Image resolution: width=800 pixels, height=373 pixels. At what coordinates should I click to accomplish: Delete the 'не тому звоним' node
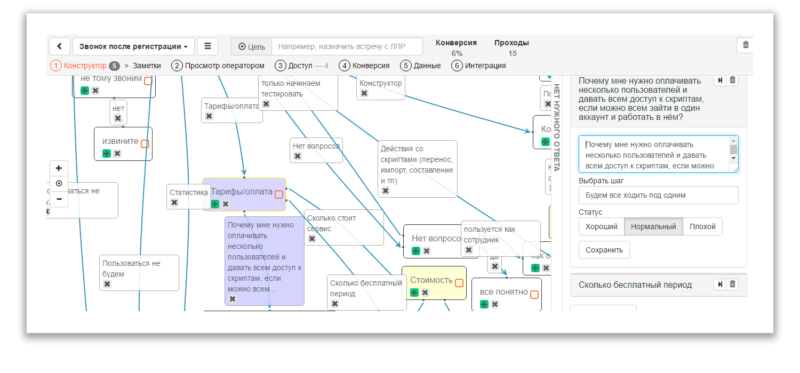point(95,90)
